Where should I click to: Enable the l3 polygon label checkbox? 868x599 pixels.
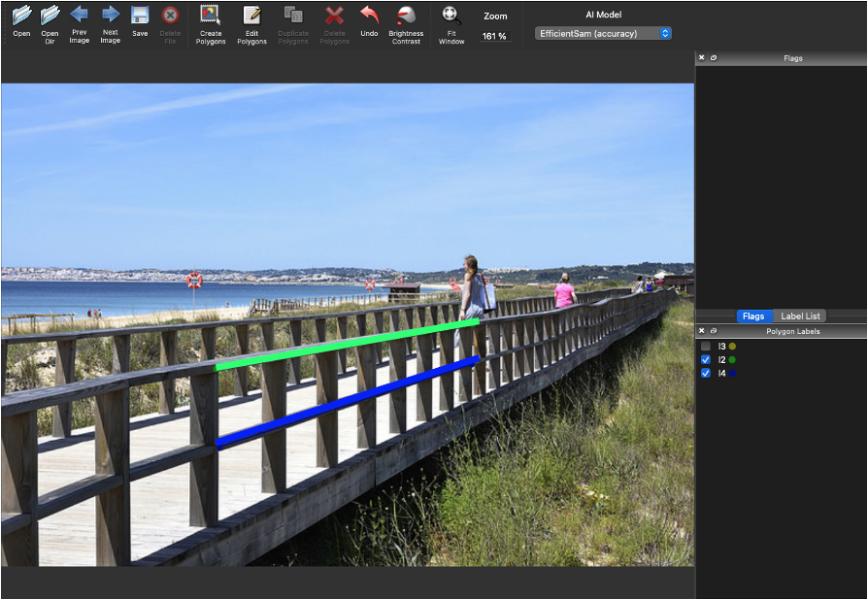(x=706, y=346)
